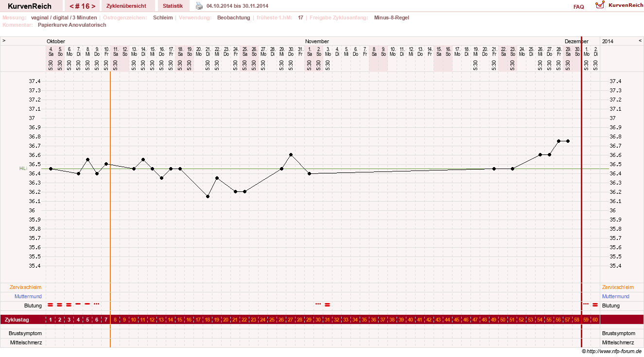Click the spotting dots marker on cycle day 30
The width and height of the screenshot is (644, 357).
click(318, 304)
